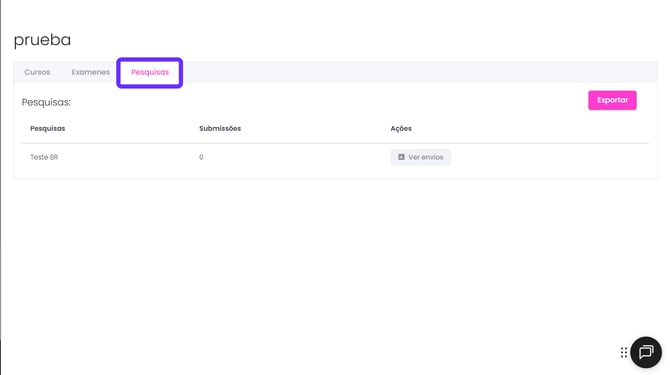Click the 'Pesquisas:' section heading
The height and width of the screenshot is (375, 670).
click(46, 103)
